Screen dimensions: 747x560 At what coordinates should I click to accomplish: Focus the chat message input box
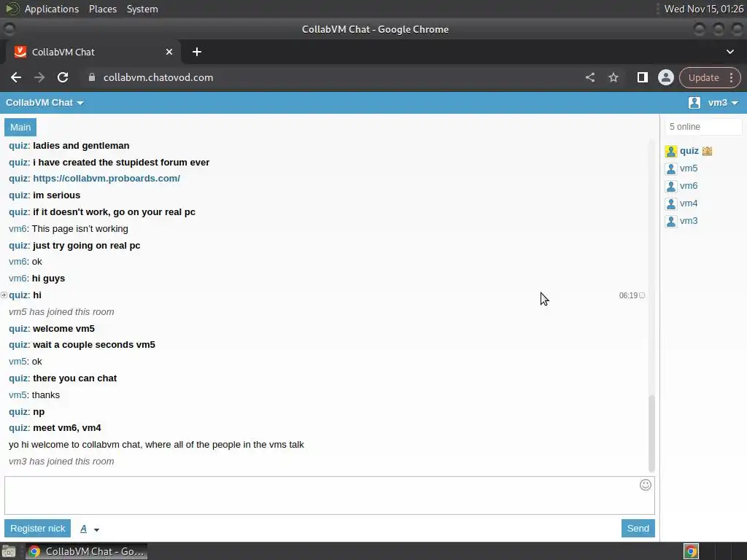(x=329, y=495)
